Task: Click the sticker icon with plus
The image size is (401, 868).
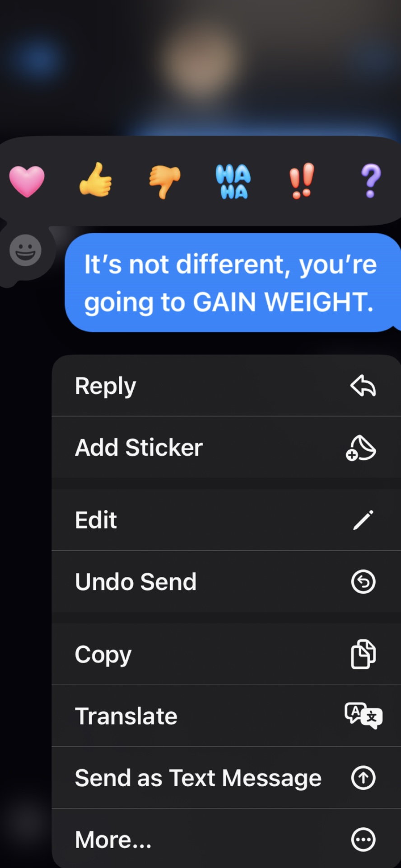Action: [x=361, y=448]
